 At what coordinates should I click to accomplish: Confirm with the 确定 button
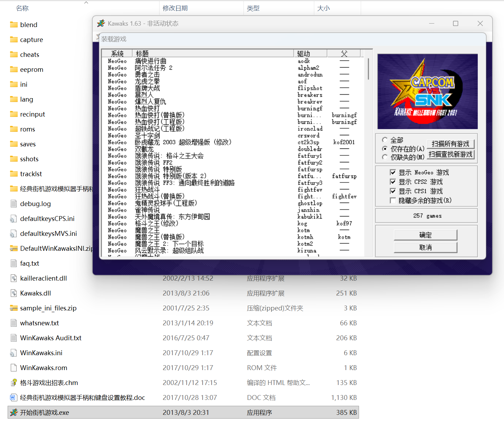point(425,235)
